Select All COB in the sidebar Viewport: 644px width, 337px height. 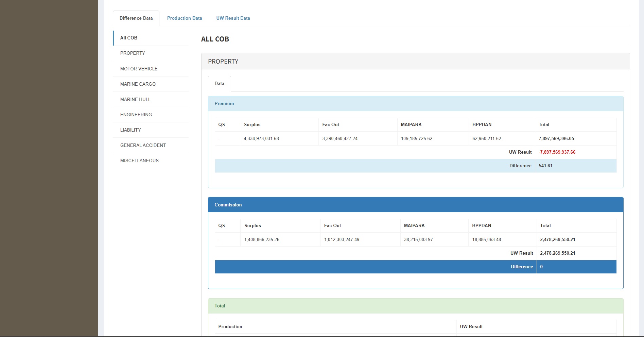129,38
